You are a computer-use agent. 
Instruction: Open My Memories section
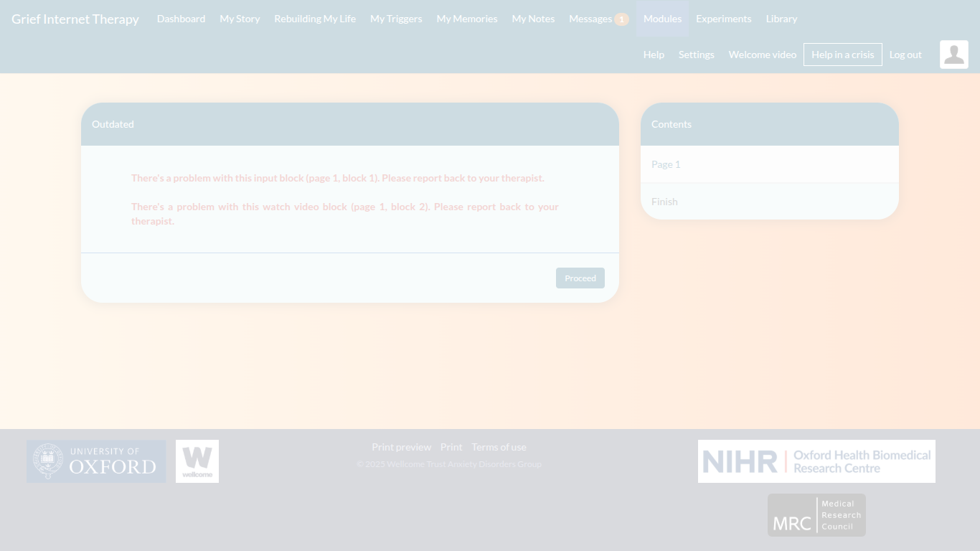coord(467,19)
